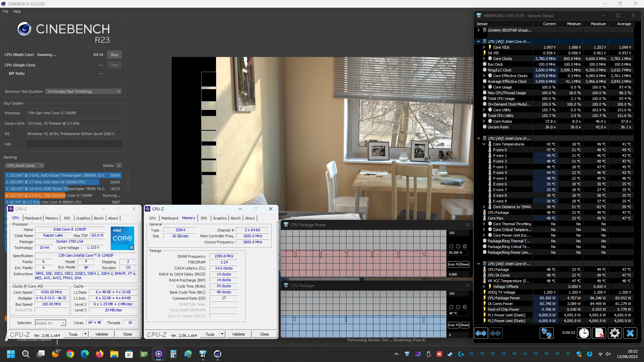Select leftmost graph-style toggle in CPU Package temperature window

tap(451, 307)
